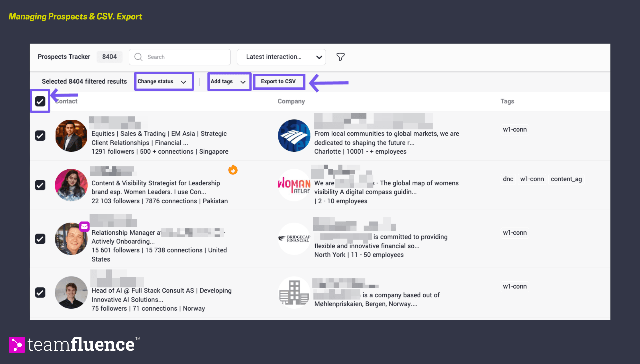Click the Woman Atlas company logo
Viewport: 640px width, 364px height.
294,185
